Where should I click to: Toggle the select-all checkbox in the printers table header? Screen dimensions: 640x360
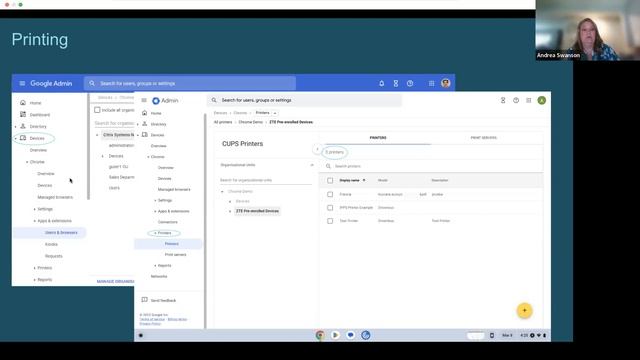[330, 180]
